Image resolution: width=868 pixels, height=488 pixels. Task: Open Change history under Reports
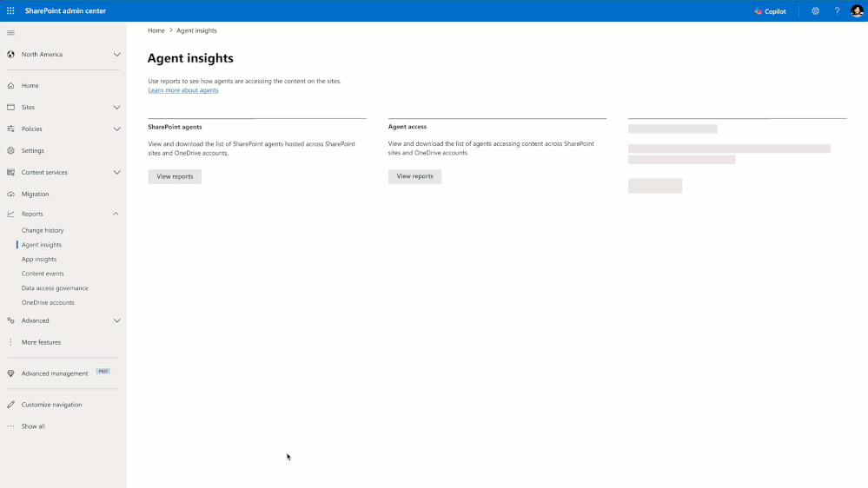43,230
